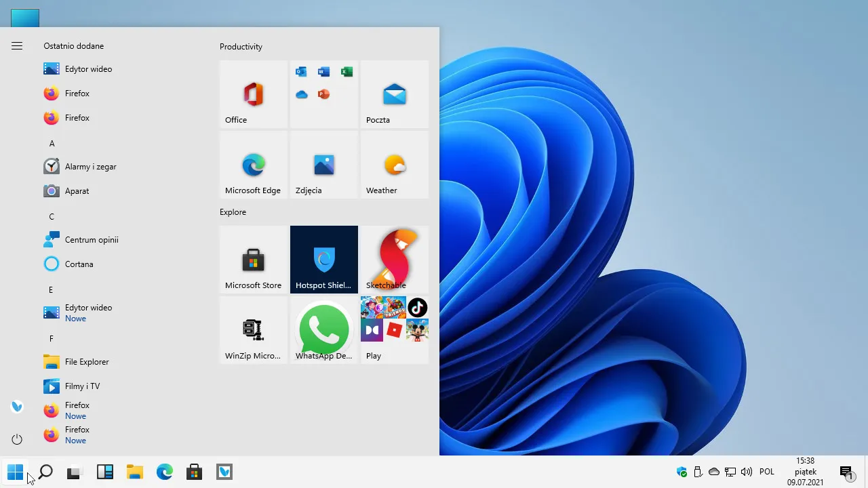
Task: Open taskbar Search magnifier
Action: 45,472
